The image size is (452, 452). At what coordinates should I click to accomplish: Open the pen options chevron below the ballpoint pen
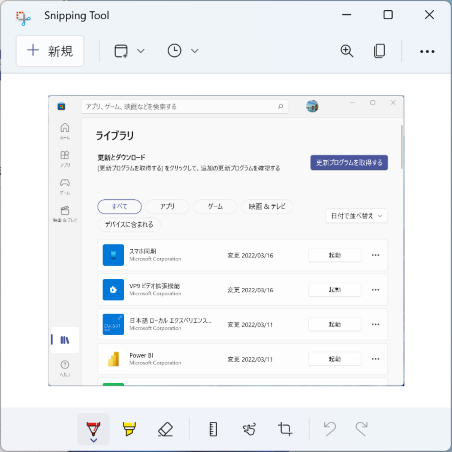click(x=94, y=440)
